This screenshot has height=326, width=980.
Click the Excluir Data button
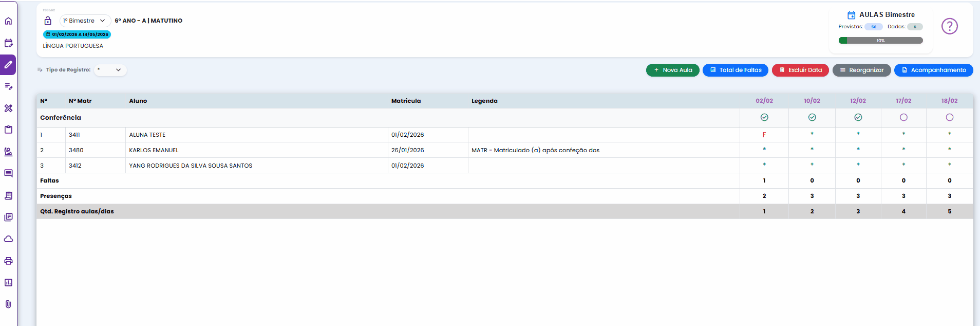[800, 70]
